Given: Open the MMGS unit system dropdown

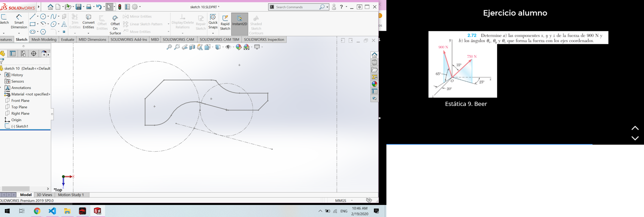Looking at the screenshot, I should 352,201.
